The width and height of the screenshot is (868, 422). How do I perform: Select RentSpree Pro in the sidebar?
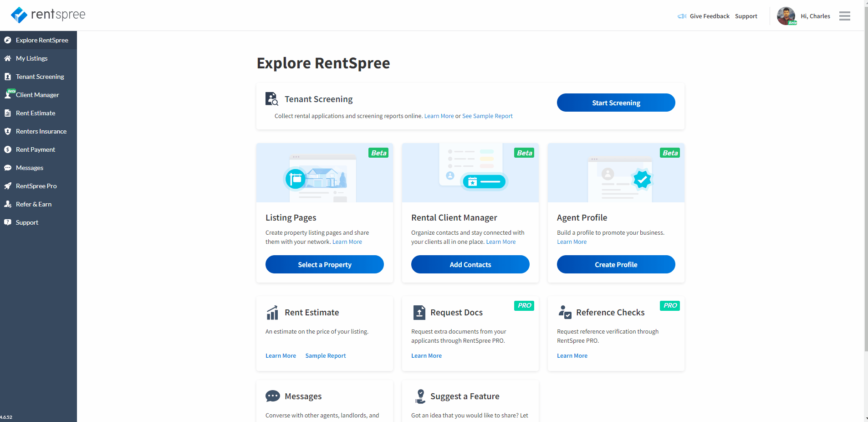[38, 186]
